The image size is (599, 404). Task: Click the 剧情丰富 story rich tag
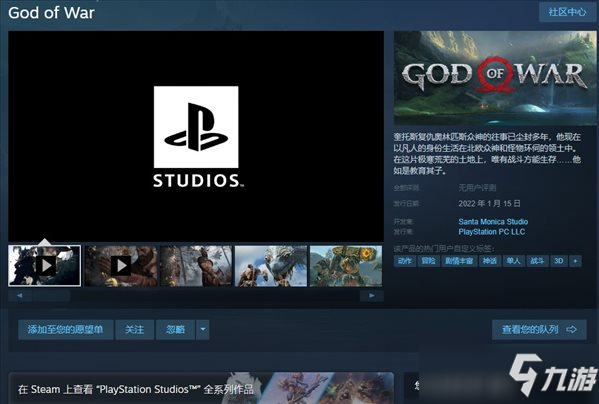(x=459, y=261)
